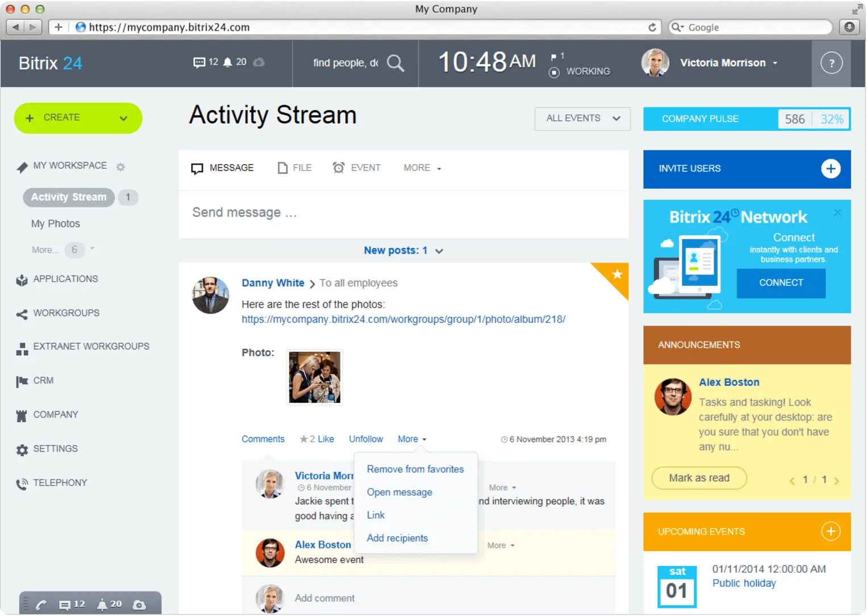
Task: Open Comments link on the post
Action: click(263, 439)
